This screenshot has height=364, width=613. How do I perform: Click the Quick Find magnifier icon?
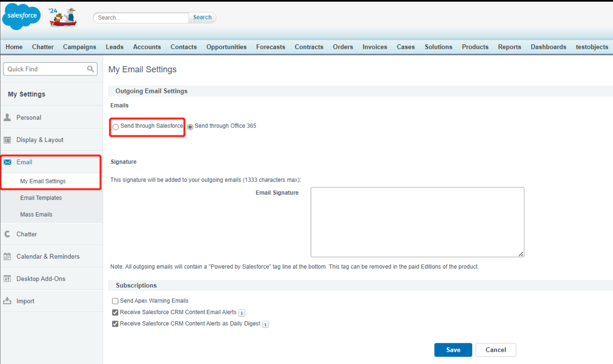click(90, 69)
